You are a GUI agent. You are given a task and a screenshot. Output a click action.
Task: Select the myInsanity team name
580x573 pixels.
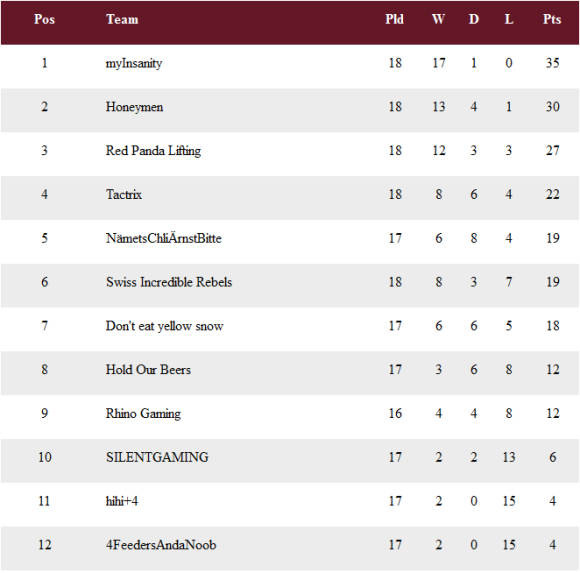pyautogui.click(x=134, y=63)
